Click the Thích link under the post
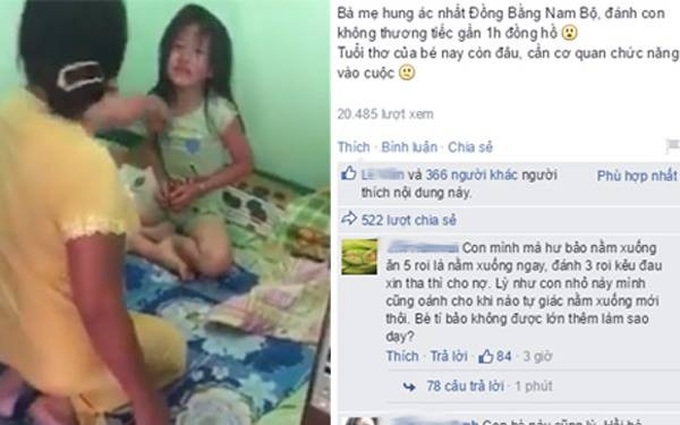 (x=353, y=147)
